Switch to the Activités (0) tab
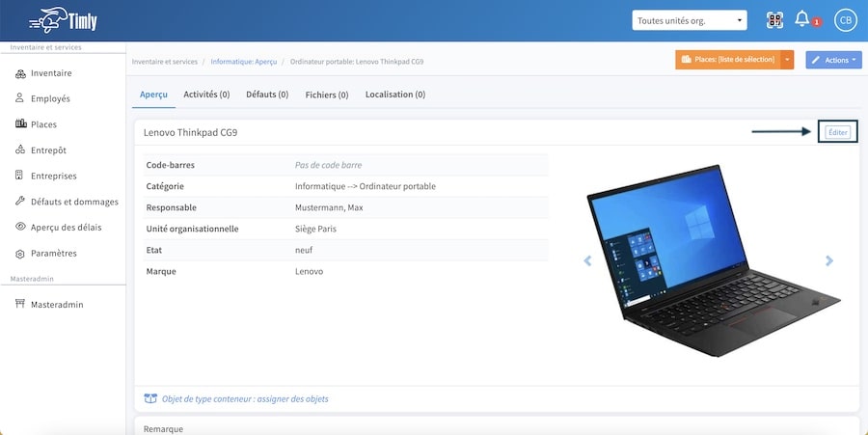868x435 pixels. coord(206,95)
